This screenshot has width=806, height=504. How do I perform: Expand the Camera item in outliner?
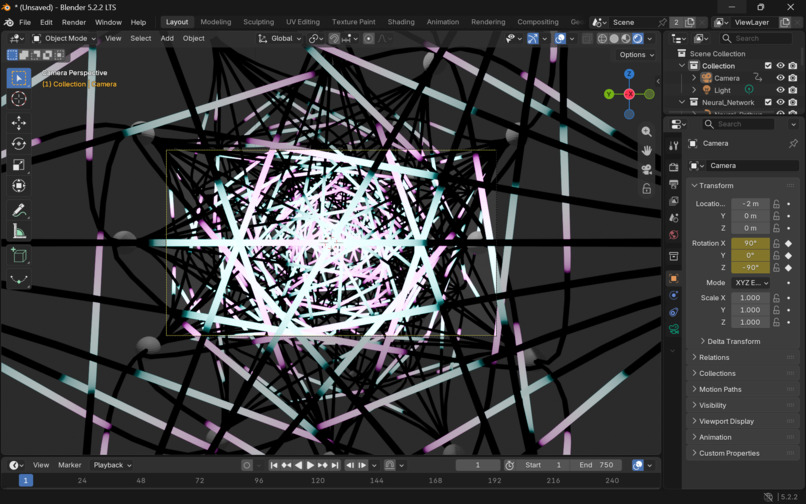click(694, 78)
